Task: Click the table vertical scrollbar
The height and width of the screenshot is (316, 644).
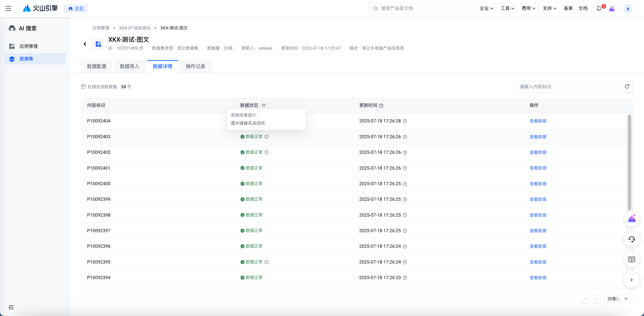Action: click(629, 163)
